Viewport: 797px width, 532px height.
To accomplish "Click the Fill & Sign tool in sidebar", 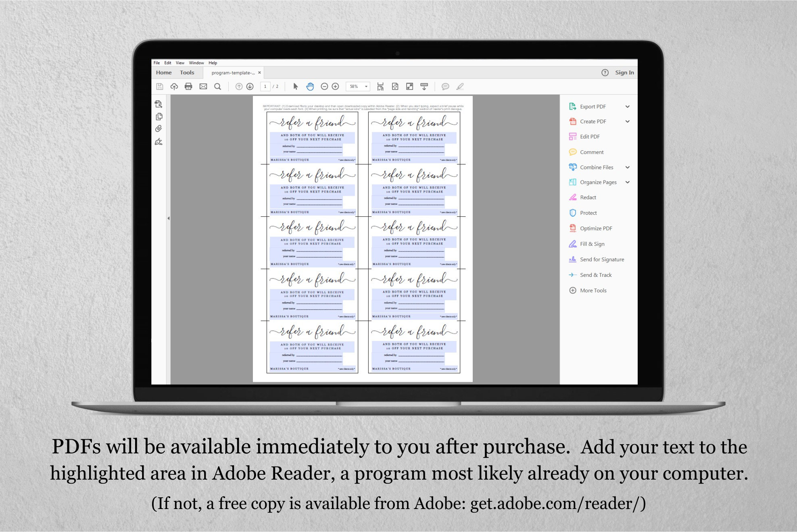I will (x=593, y=245).
